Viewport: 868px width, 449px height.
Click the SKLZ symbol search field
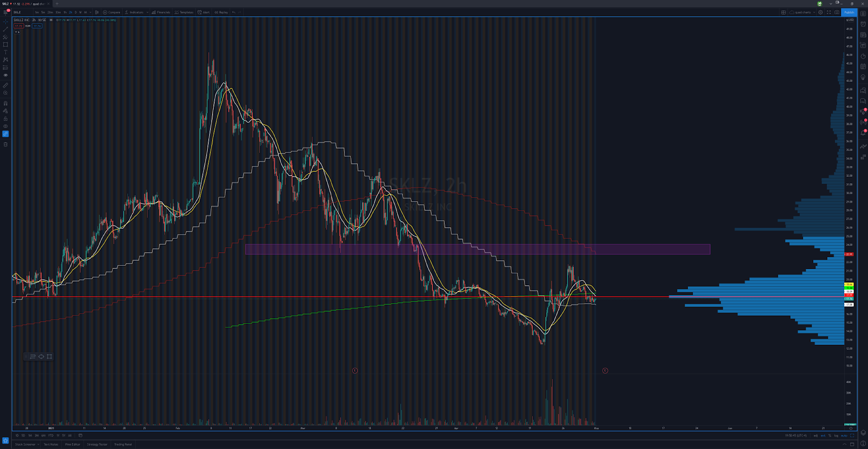coord(22,12)
